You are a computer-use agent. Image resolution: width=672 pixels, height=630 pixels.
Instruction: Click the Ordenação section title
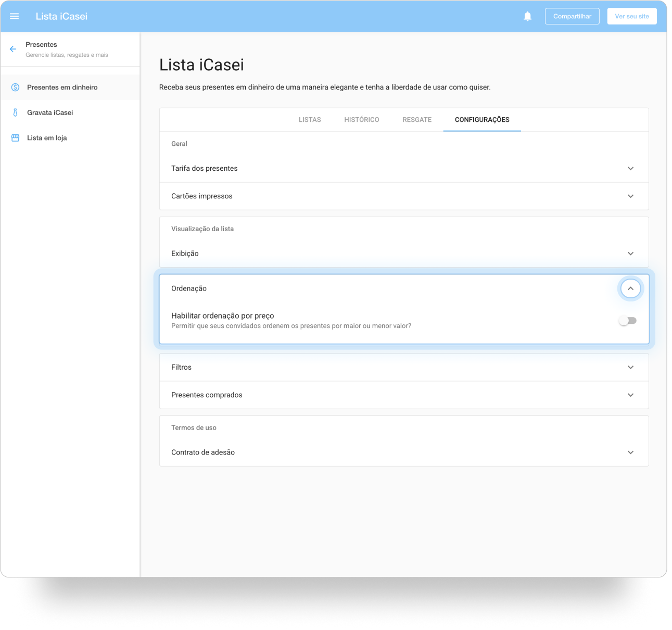(189, 288)
